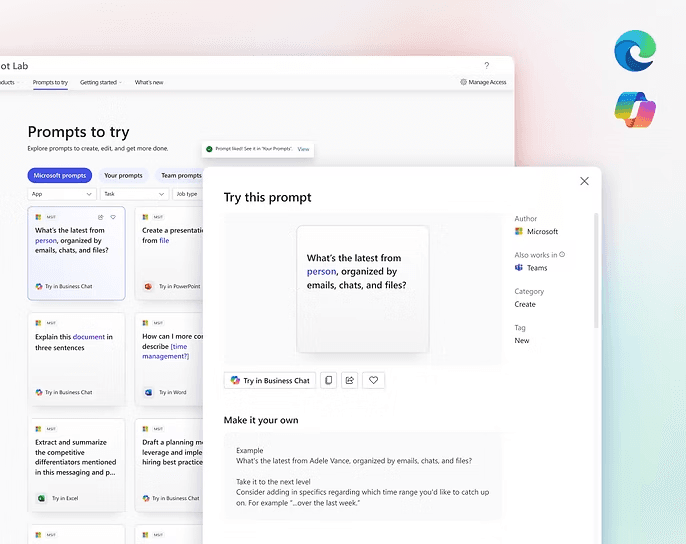The height and width of the screenshot is (544, 686).
Task: Copy the prompt with the copy icon
Action: point(329,380)
